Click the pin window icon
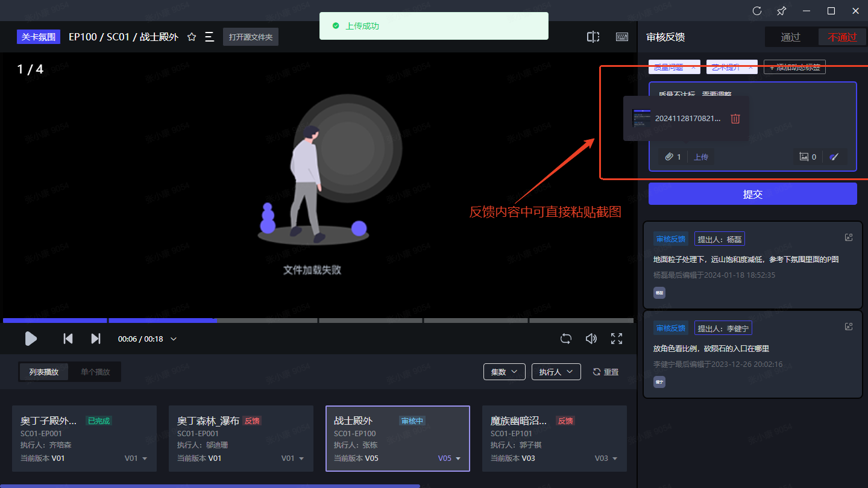The width and height of the screenshot is (868, 488). pyautogui.click(x=781, y=11)
